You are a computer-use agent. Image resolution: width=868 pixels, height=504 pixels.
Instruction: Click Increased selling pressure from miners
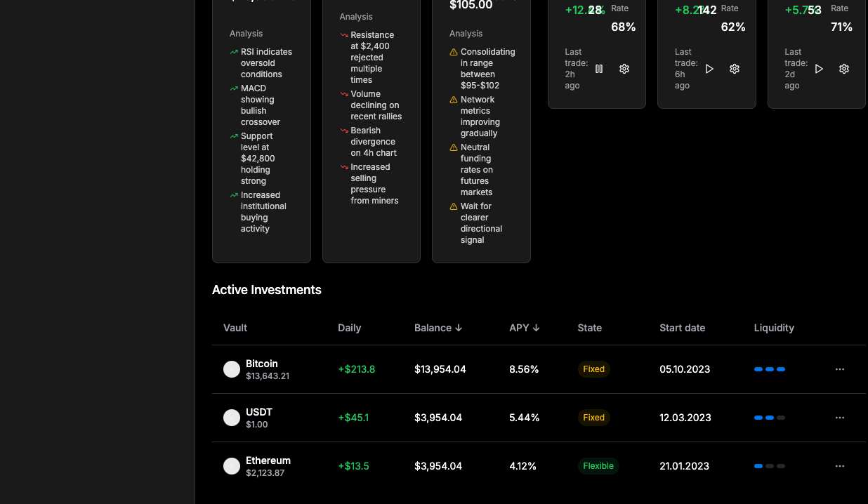coord(374,184)
